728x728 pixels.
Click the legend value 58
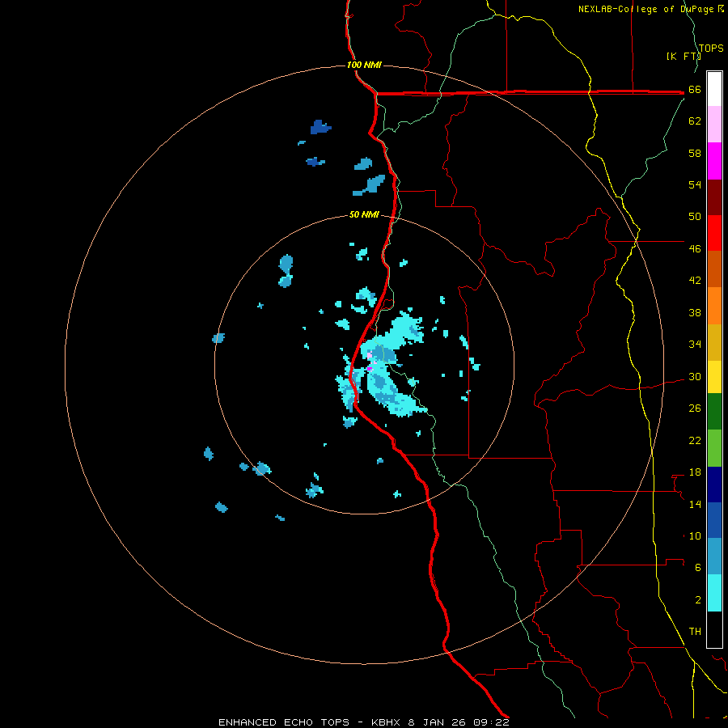coord(695,153)
